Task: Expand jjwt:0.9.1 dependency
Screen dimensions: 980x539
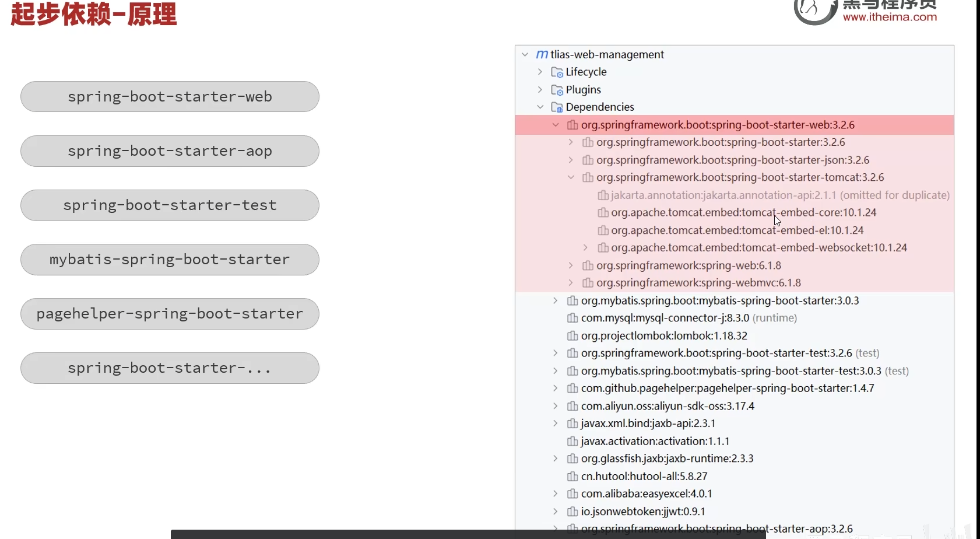Action: click(x=556, y=512)
